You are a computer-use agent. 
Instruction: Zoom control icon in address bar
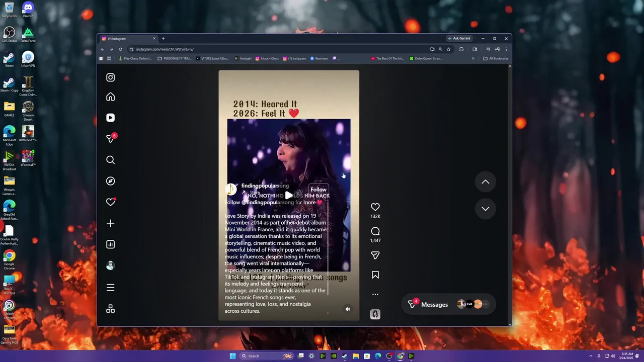[x=440, y=49]
